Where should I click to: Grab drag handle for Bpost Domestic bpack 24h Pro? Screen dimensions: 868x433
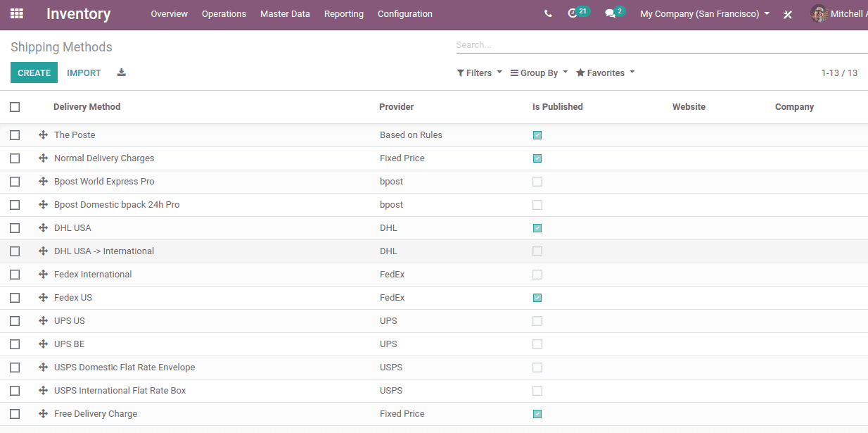point(43,205)
